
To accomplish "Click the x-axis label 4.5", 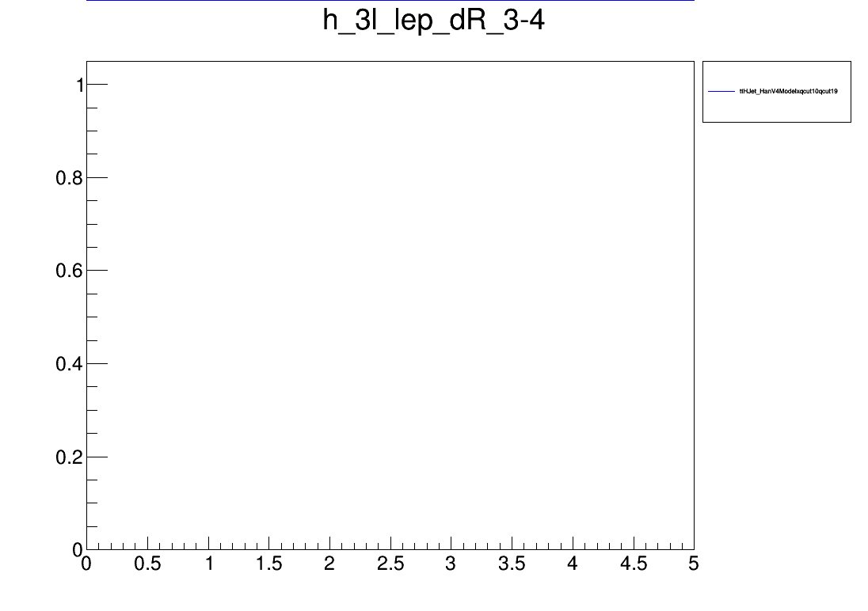I will click(x=634, y=564).
